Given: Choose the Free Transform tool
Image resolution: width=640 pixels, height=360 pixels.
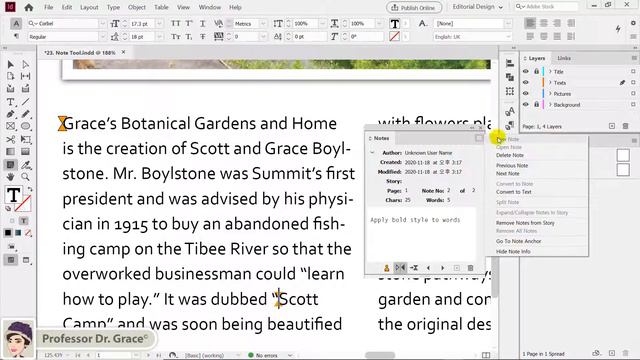Looking at the screenshot, I should tap(25, 140).
